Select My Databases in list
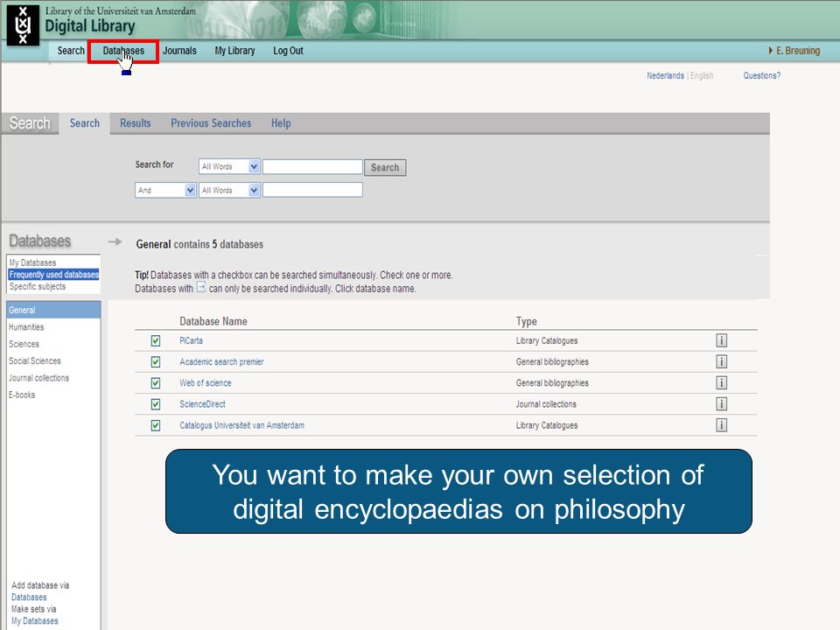The image size is (840, 630). pyautogui.click(x=32, y=262)
